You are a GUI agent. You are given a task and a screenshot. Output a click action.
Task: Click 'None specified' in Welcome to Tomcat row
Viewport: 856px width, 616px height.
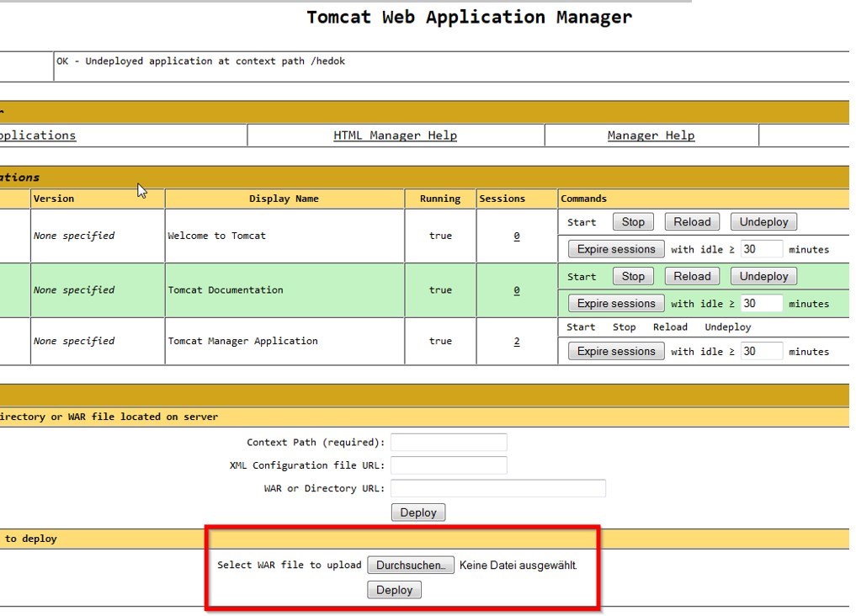(74, 236)
